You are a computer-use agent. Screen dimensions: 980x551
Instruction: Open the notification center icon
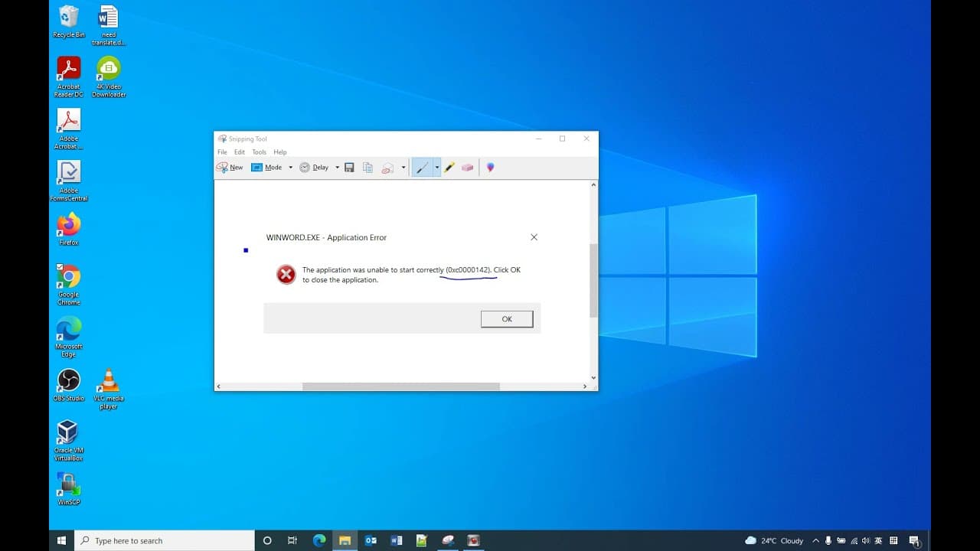tap(916, 541)
